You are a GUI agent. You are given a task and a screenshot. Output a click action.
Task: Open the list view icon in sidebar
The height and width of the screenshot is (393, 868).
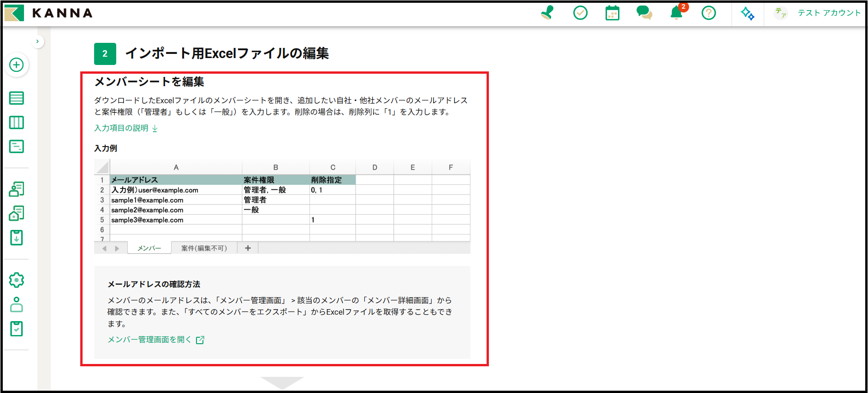tap(17, 98)
